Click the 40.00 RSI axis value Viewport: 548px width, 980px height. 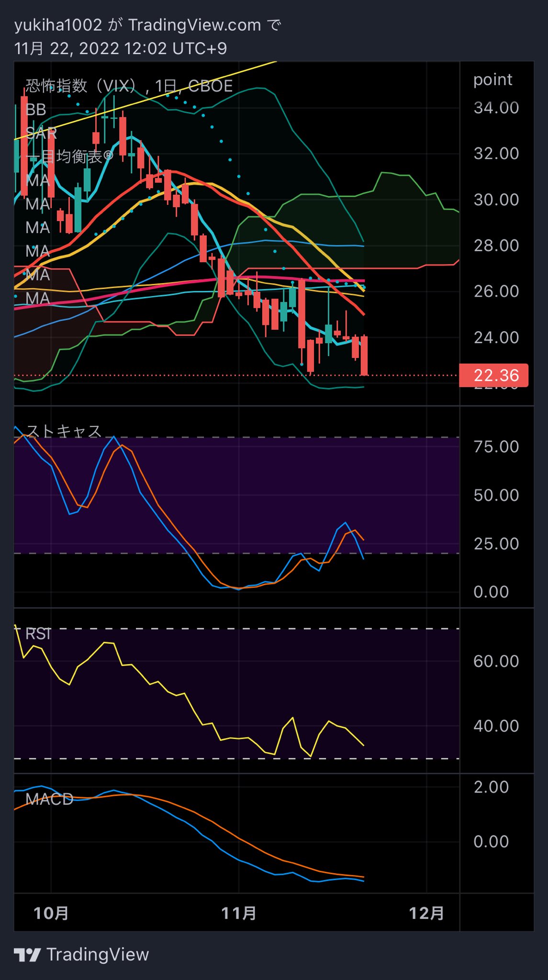[x=496, y=726]
